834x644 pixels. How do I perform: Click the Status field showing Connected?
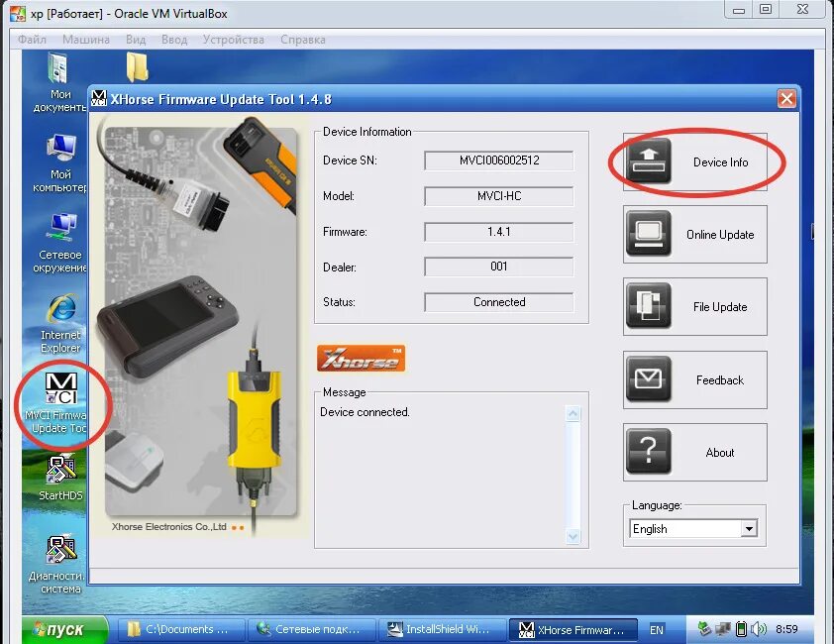(499, 302)
